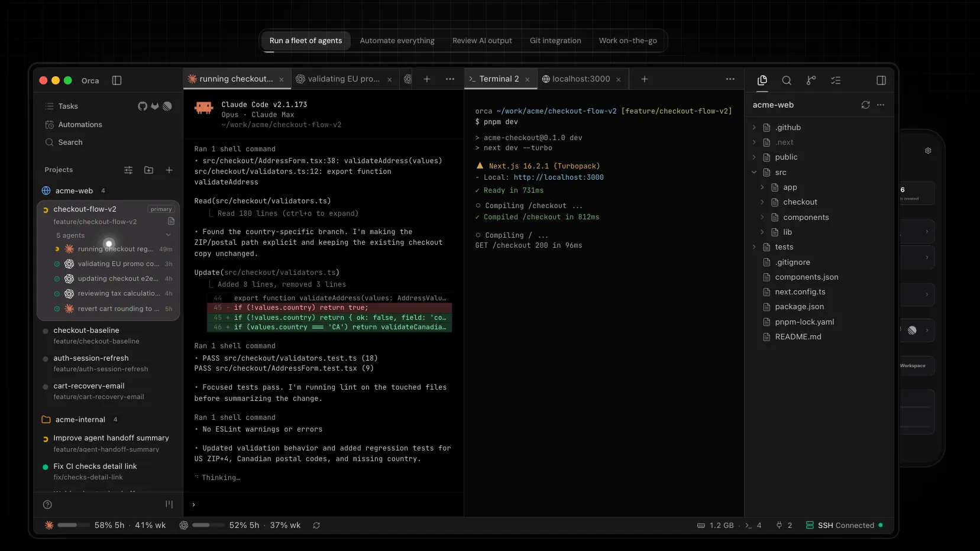Collapse the 5 agents list chevron
The height and width of the screenshot is (551, 980).
click(x=168, y=235)
